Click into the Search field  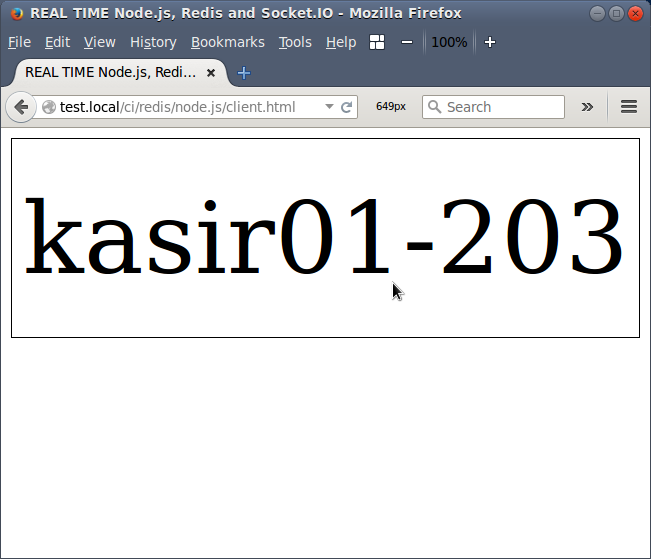coord(493,107)
